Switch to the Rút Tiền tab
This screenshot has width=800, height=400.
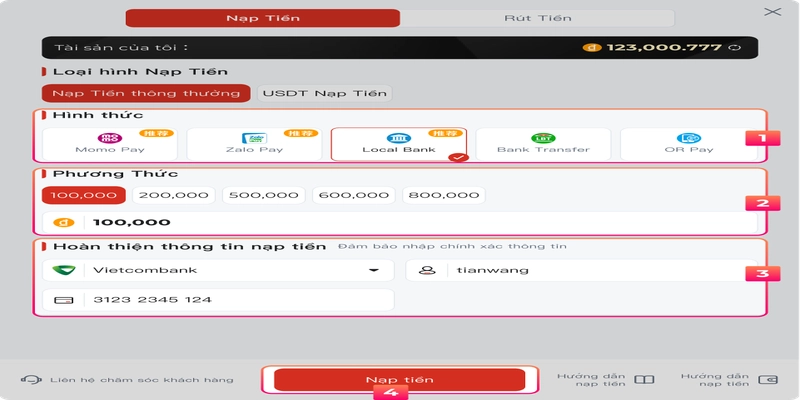[x=538, y=18]
